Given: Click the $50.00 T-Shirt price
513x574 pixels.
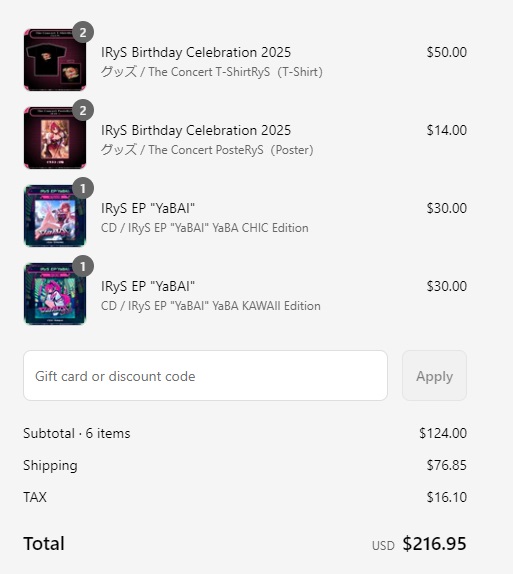Looking at the screenshot, I should coord(447,52).
